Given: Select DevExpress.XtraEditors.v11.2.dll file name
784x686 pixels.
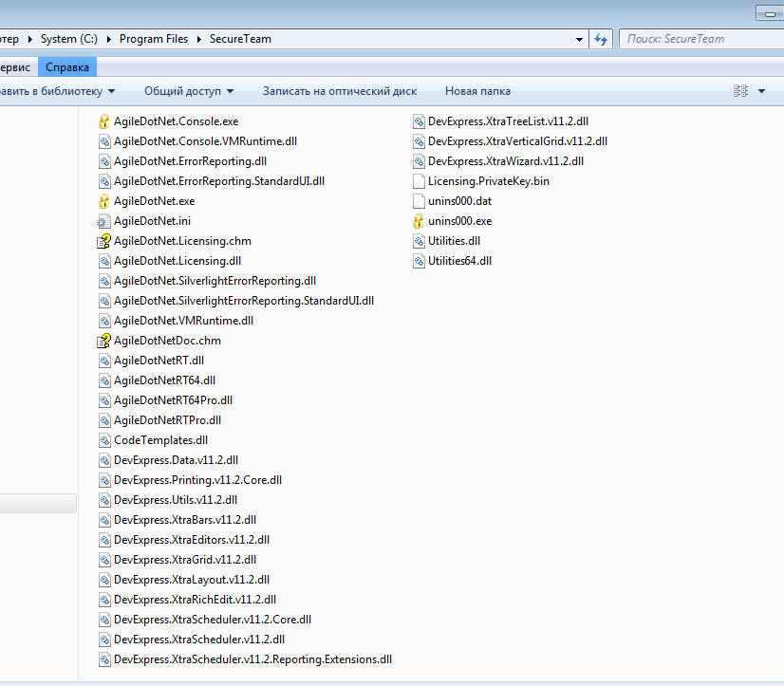Looking at the screenshot, I should (x=192, y=540).
